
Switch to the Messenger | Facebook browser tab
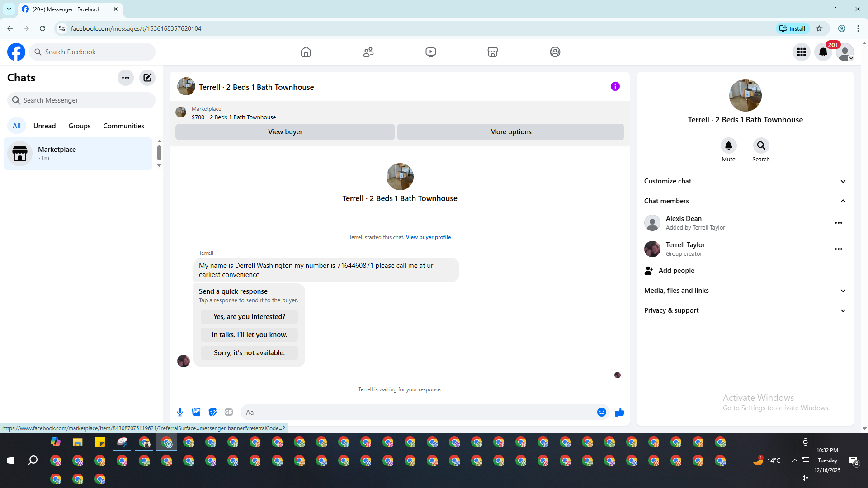[x=70, y=9]
